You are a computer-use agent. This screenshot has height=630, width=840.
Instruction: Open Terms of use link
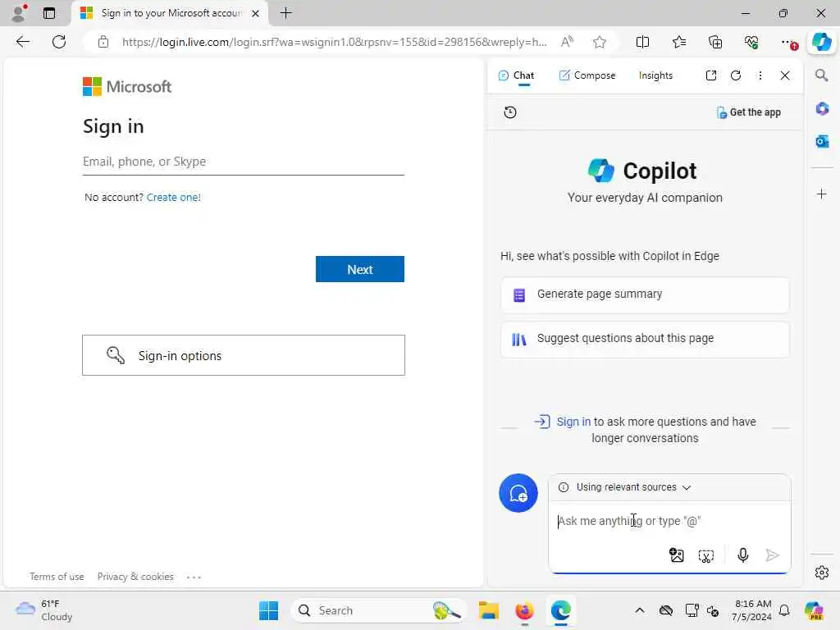[57, 577]
